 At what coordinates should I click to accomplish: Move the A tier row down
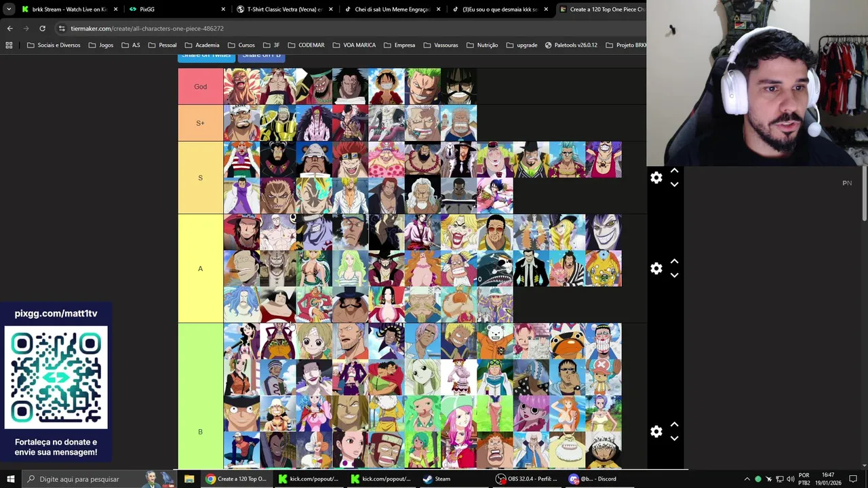[x=674, y=275]
